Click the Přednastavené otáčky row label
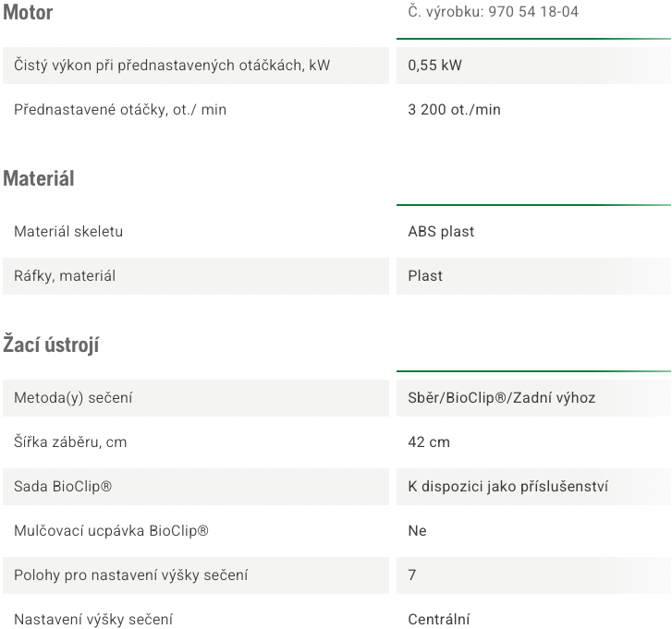This screenshot has width=672, height=629. (x=120, y=110)
